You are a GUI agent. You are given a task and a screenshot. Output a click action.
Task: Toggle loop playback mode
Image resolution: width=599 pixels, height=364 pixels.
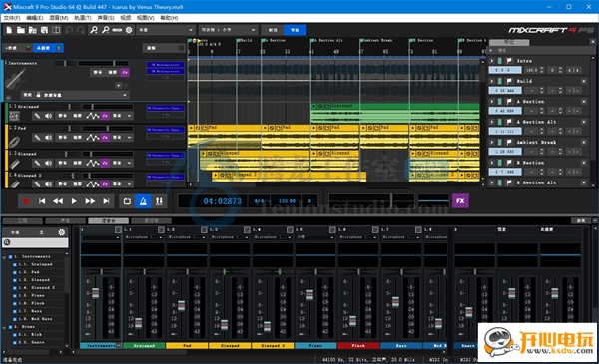click(x=127, y=201)
